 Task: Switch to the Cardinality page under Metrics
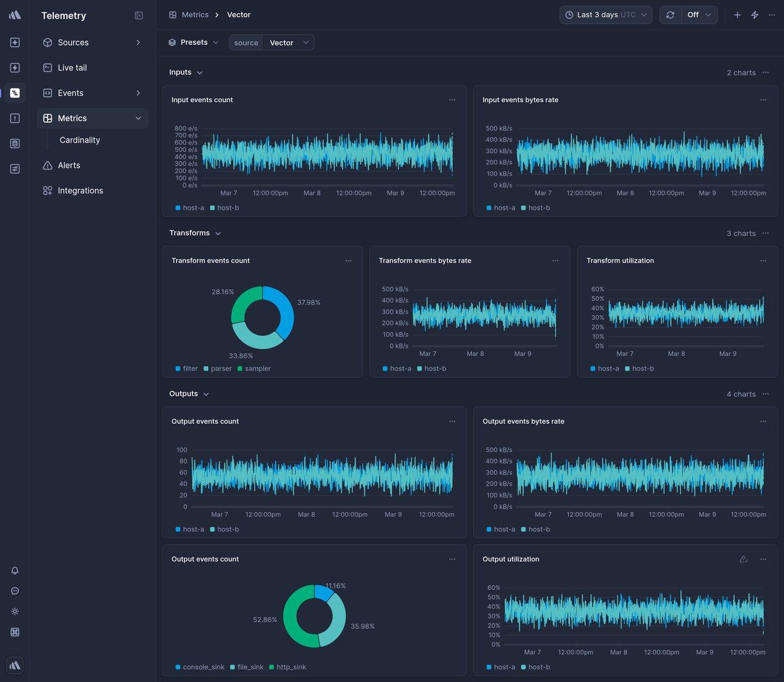click(79, 140)
